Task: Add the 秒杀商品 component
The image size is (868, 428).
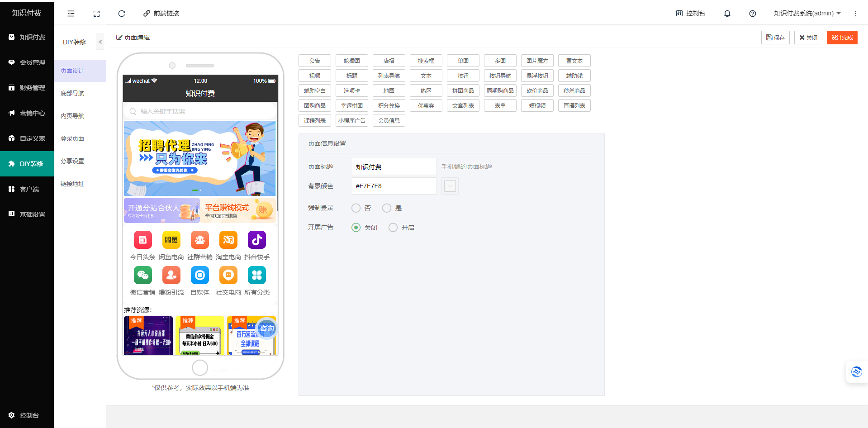Action: click(574, 90)
